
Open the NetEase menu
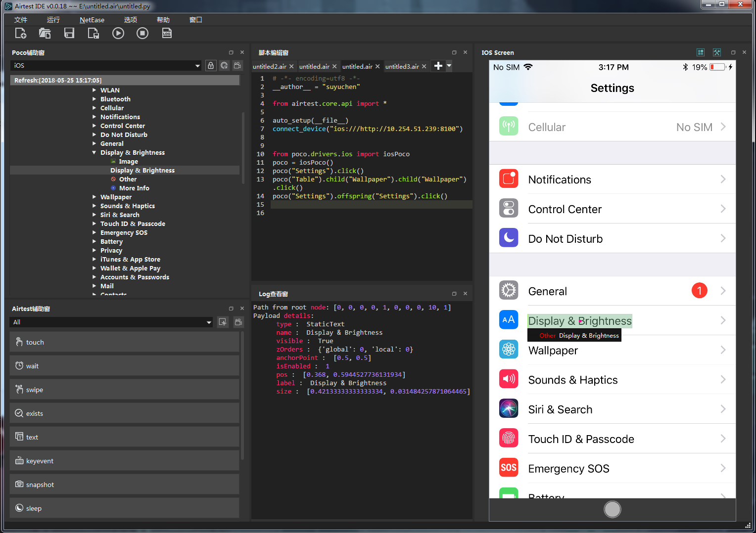[x=92, y=20]
